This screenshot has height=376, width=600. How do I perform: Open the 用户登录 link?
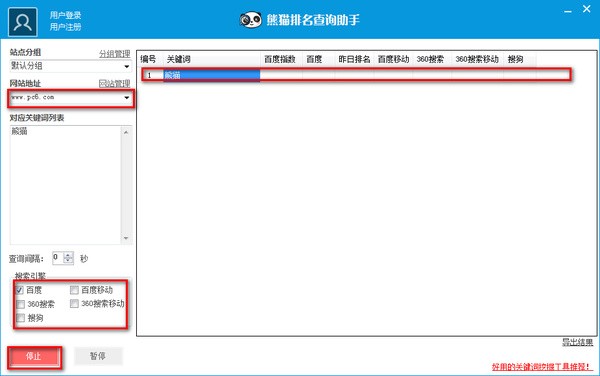tap(65, 15)
